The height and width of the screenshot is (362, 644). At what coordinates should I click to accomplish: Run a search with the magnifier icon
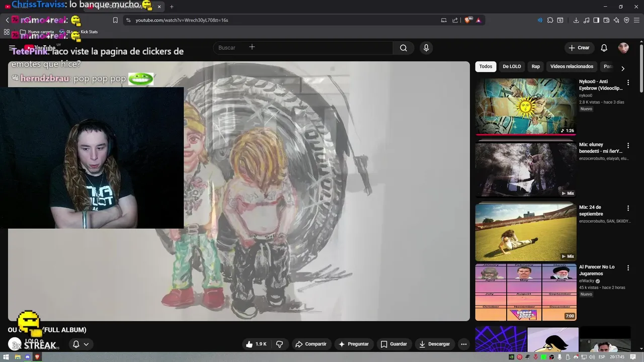tap(404, 48)
